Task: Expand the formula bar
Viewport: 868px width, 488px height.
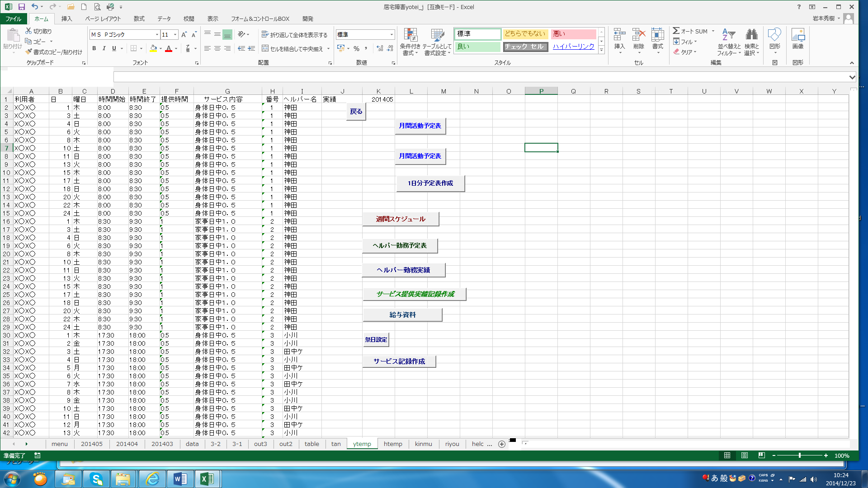Action: click(x=852, y=77)
